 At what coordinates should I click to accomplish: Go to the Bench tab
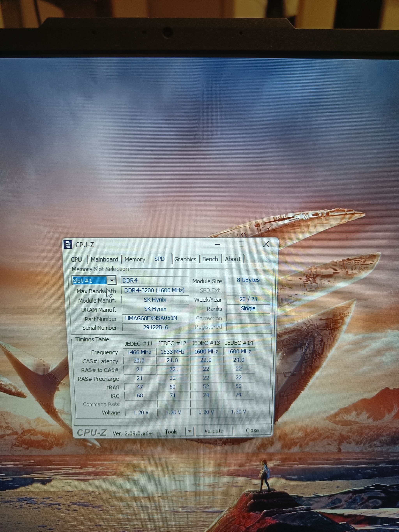click(210, 259)
